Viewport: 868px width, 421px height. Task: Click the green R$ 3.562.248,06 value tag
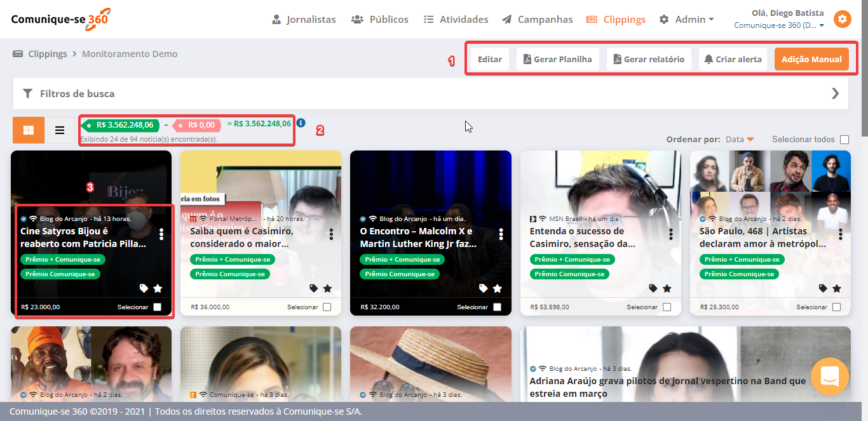pos(121,124)
